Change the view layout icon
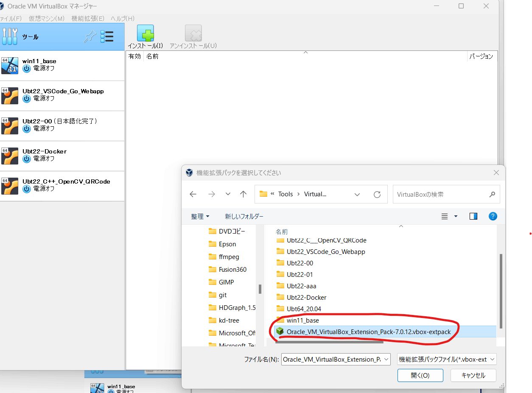Image resolution: width=532 pixels, height=393 pixels. (445, 216)
